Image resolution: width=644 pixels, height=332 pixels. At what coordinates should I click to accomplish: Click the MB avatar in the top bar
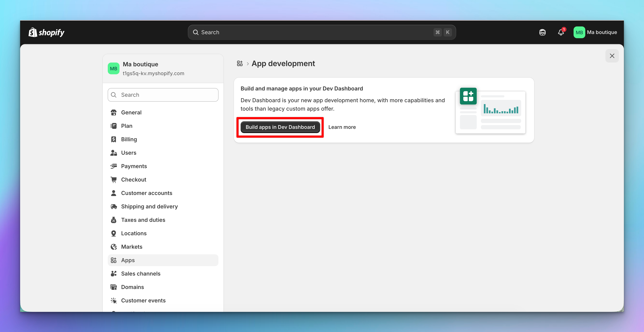tap(579, 32)
